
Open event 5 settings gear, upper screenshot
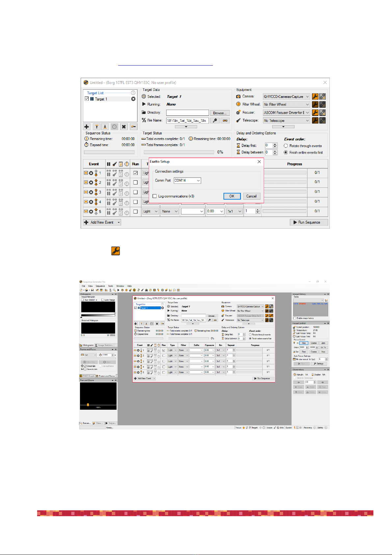point(91,211)
